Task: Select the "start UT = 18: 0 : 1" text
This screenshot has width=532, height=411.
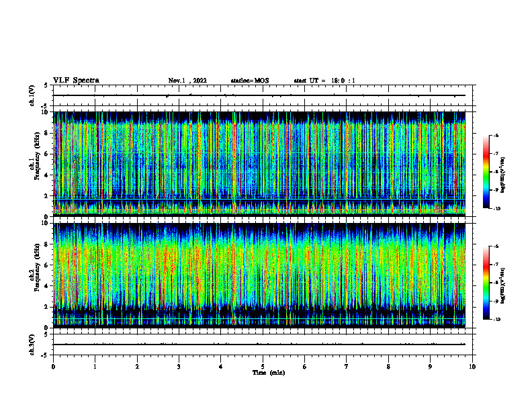Action: tap(324, 81)
